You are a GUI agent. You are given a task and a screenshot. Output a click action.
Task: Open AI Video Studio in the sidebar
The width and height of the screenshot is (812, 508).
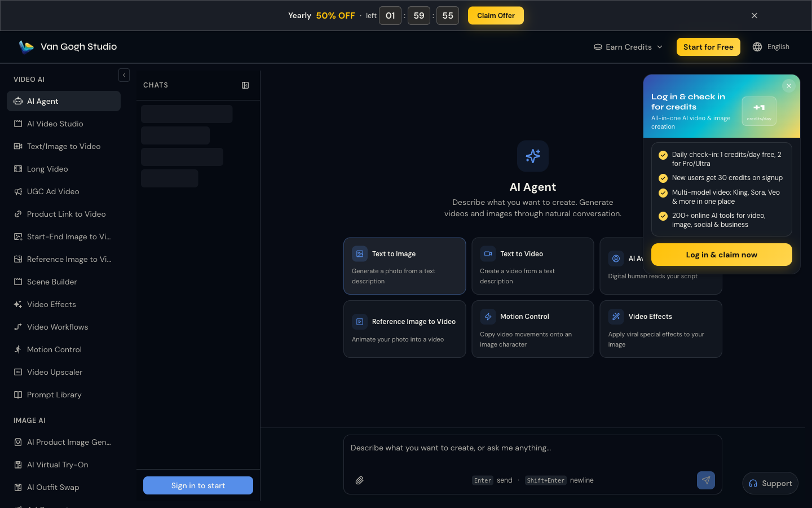click(x=64, y=124)
